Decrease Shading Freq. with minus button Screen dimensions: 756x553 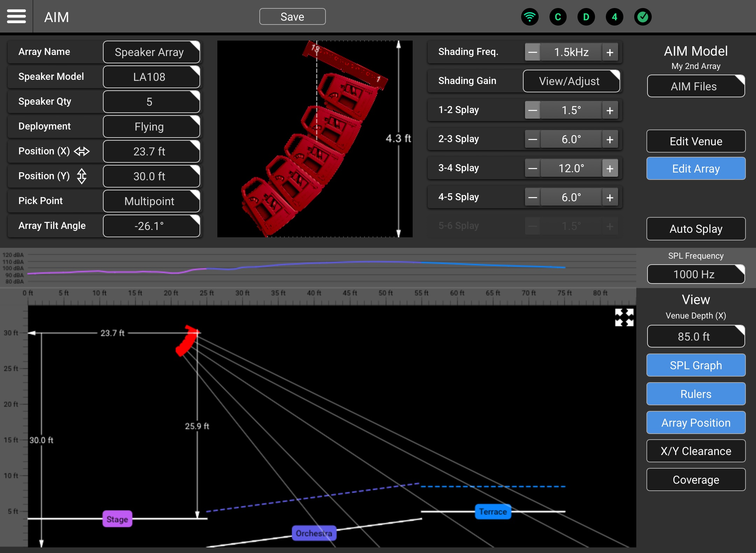point(532,52)
